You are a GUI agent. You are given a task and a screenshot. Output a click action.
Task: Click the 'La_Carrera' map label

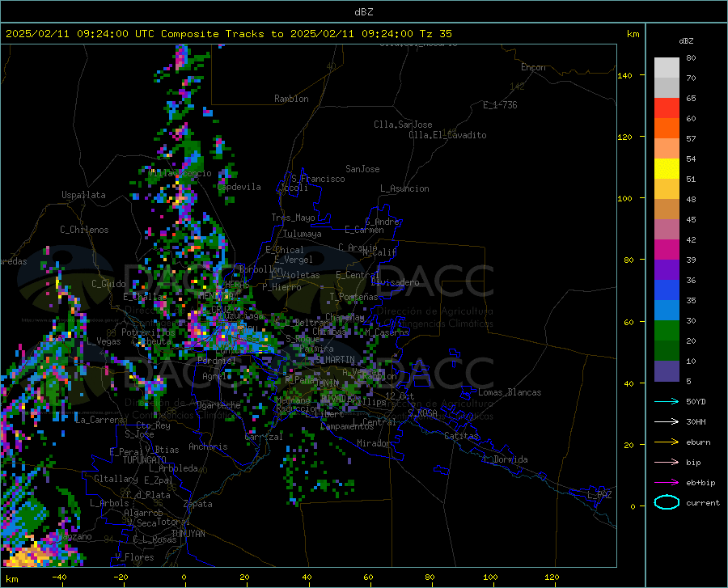(99, 420)
